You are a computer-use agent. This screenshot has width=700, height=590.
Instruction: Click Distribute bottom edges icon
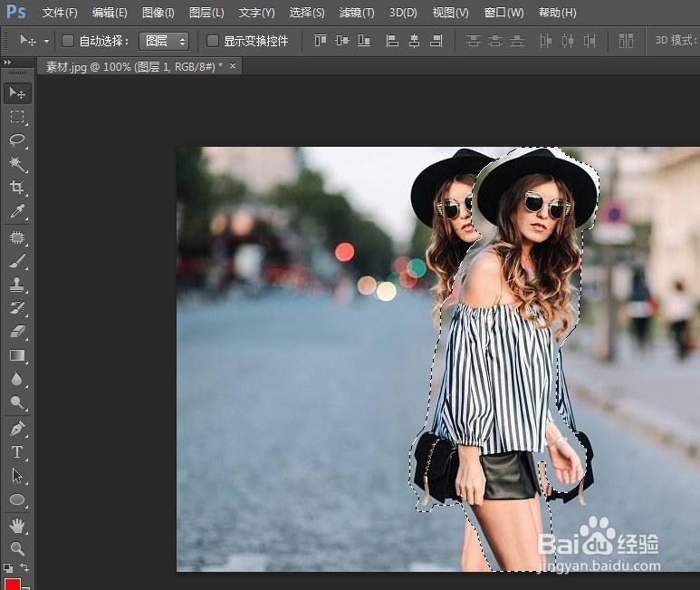tap(517, 41)
